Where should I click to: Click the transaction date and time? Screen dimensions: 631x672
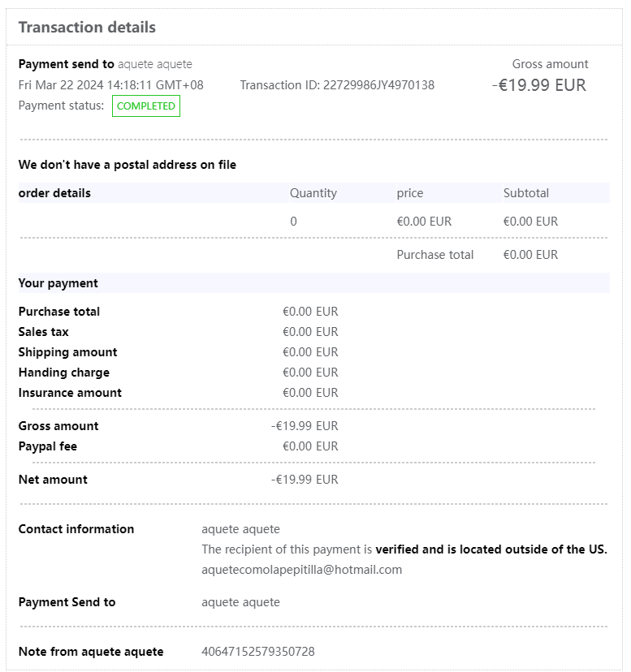pos(111,85)
